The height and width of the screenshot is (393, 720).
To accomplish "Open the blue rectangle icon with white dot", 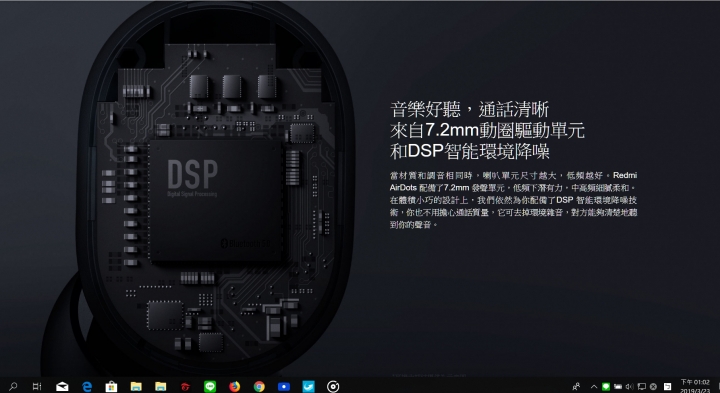I will [284, 387].
